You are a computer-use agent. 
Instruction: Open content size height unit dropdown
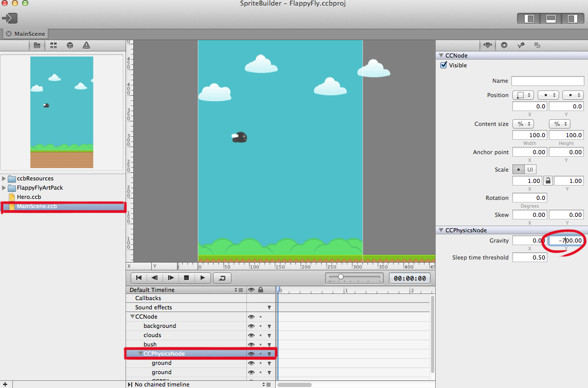pyautogui.click(x=560, y=124)
